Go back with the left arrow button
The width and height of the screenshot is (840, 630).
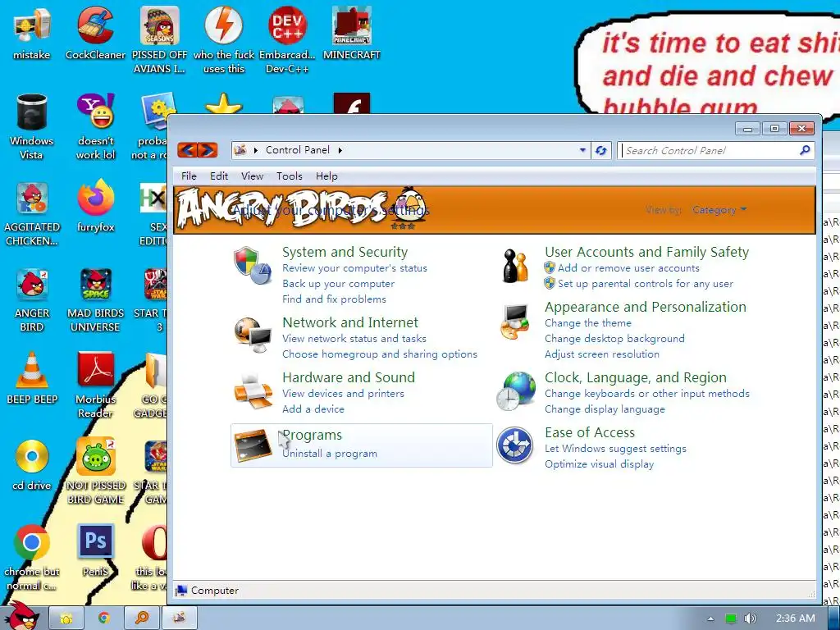(187, 150)
